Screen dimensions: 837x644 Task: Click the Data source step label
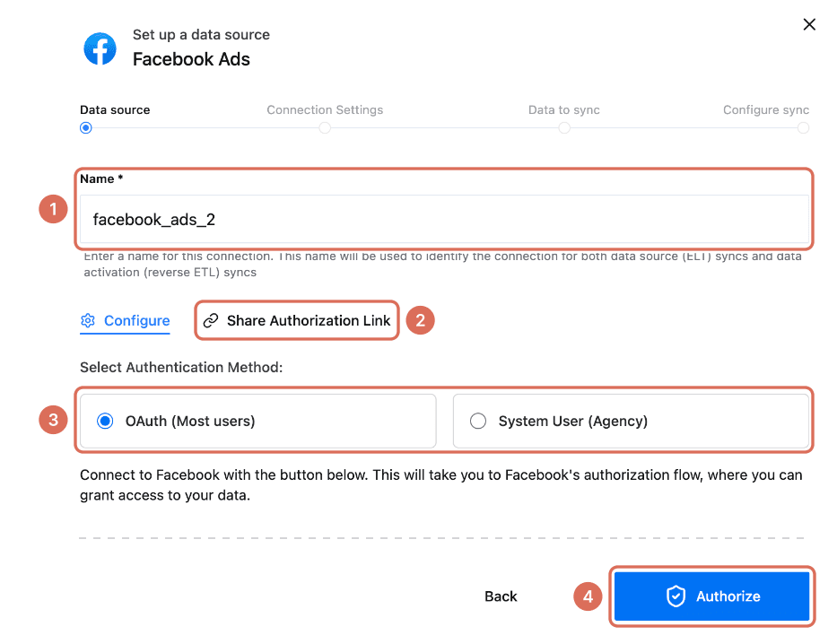[x=115, y=110]
